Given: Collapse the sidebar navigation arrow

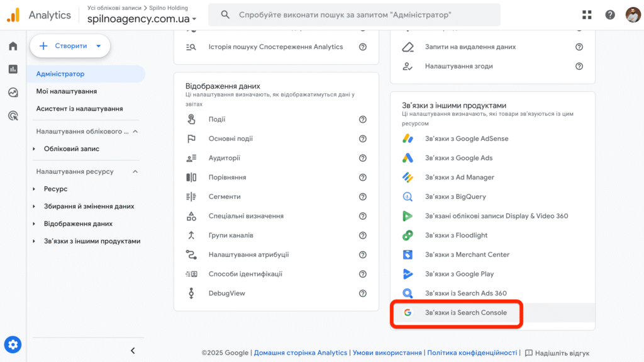Looking at the screenshot, I should [x=133, y=351].
